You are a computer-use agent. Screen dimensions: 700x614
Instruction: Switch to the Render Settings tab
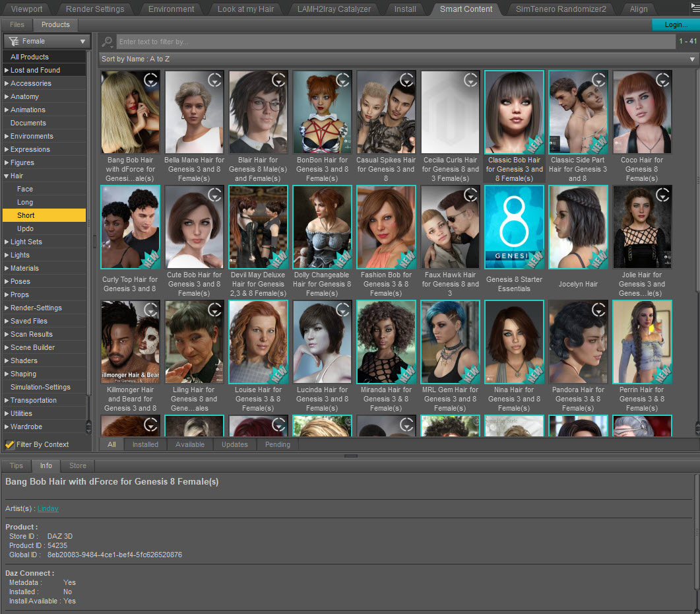[x=94, y=9]
